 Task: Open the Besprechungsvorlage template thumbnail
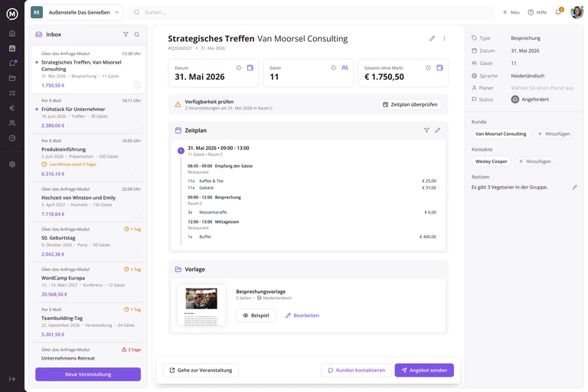pyautogui.click(x=201, y=305)
